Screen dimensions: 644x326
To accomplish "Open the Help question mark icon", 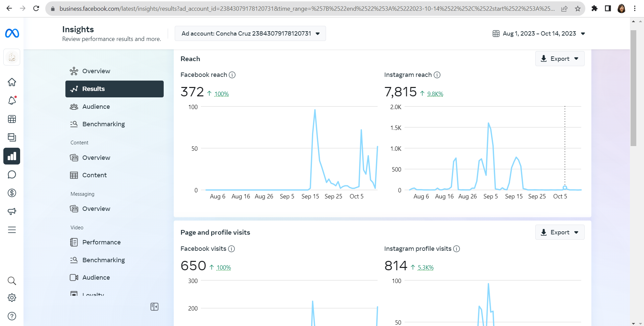I will 12,316.
